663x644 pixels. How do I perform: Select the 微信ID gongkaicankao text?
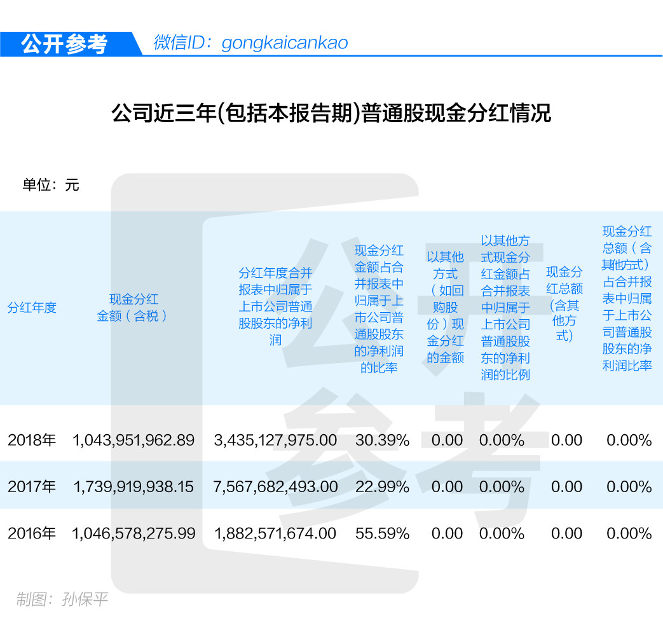(250, 43)
